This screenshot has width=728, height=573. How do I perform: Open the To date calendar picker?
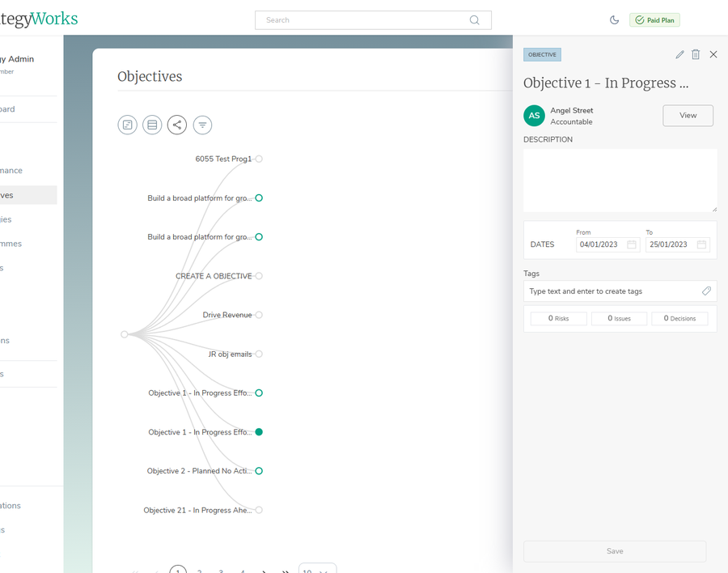(701, 244)
